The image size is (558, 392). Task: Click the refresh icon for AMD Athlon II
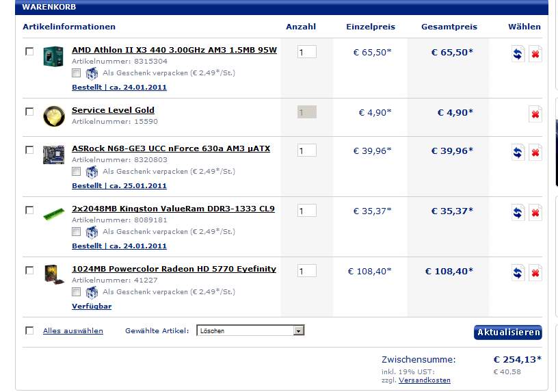click(x=518, y=54)
